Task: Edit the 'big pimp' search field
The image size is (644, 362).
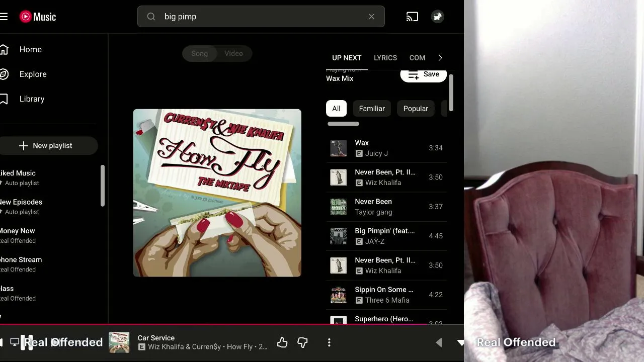Action: click(x=261, y=17)
